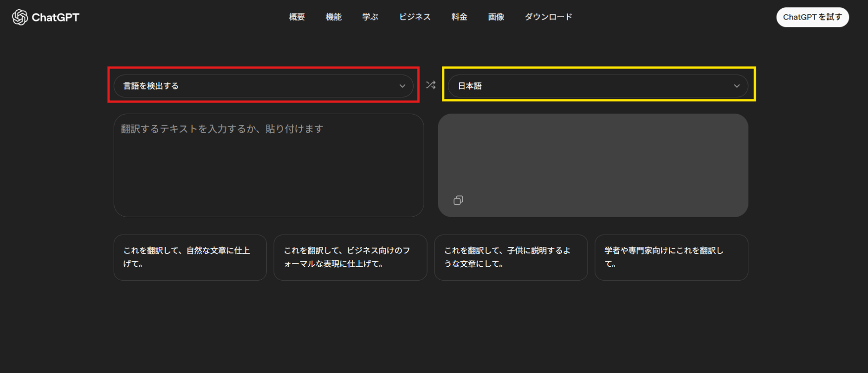Select ビジネス in the top navigation
Screen dimensions: 868x373
point(415,17)
